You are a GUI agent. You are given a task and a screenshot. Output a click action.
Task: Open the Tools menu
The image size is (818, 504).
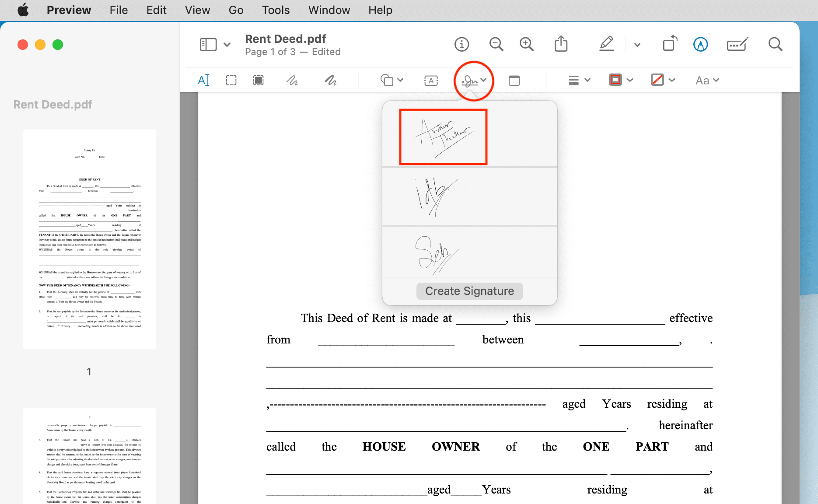click(x=276, y=10)
